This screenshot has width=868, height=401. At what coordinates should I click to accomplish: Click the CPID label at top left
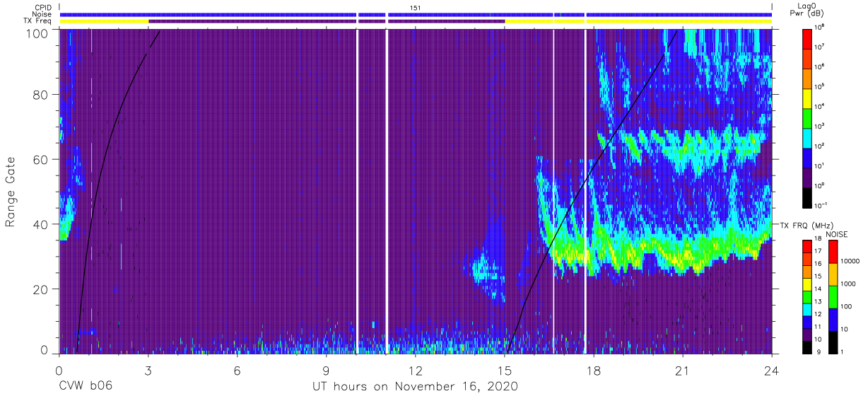tap(44, 8)
